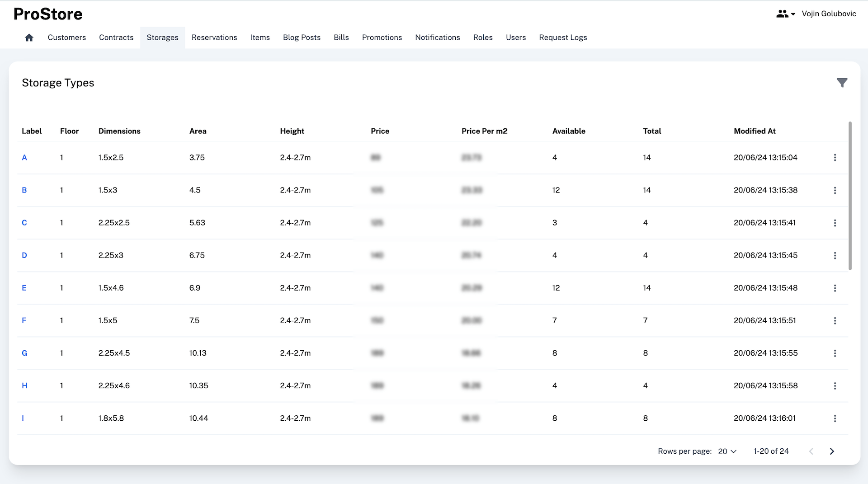Image resolution: width=868 pixels, height=484 pixels.
Task: Click the Floor column header
Action: [69, 131]
